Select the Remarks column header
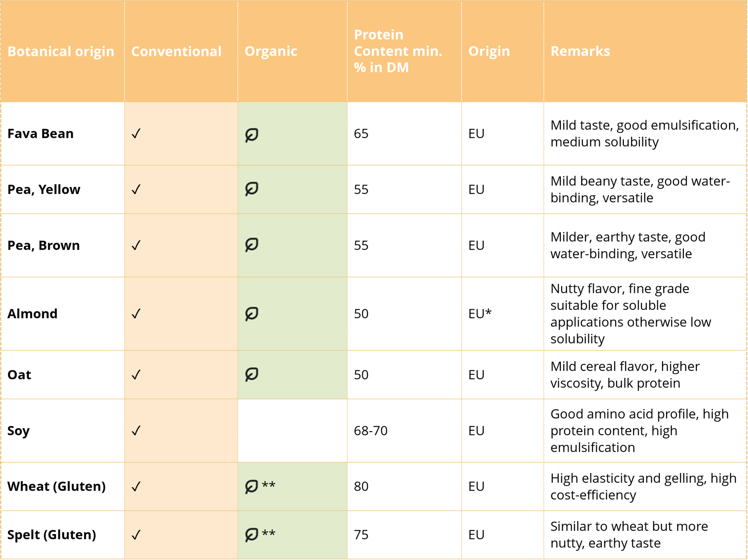This screenshot has height=560, width=748. pos(580,51)
